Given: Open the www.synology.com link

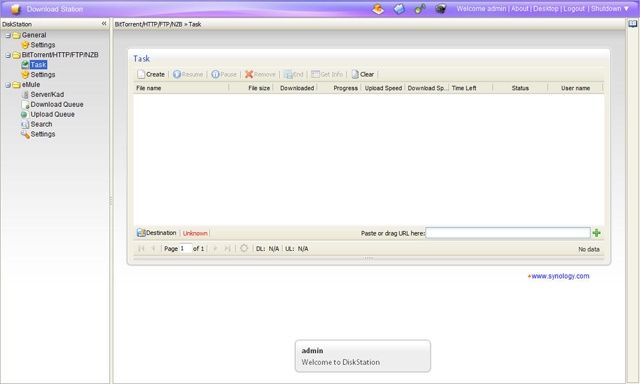Looking at the screenshot, I should tap(560, 276).
